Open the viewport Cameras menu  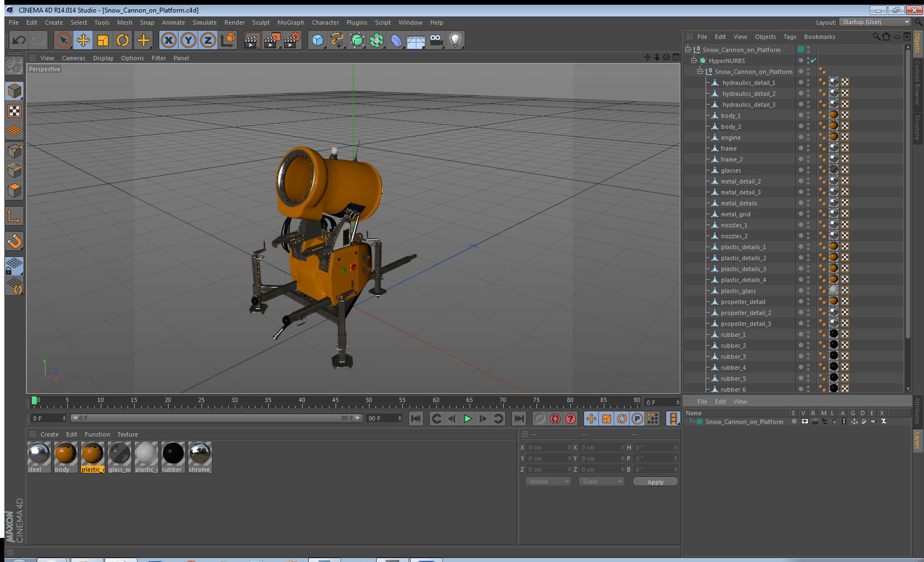[x=73, y=58]
